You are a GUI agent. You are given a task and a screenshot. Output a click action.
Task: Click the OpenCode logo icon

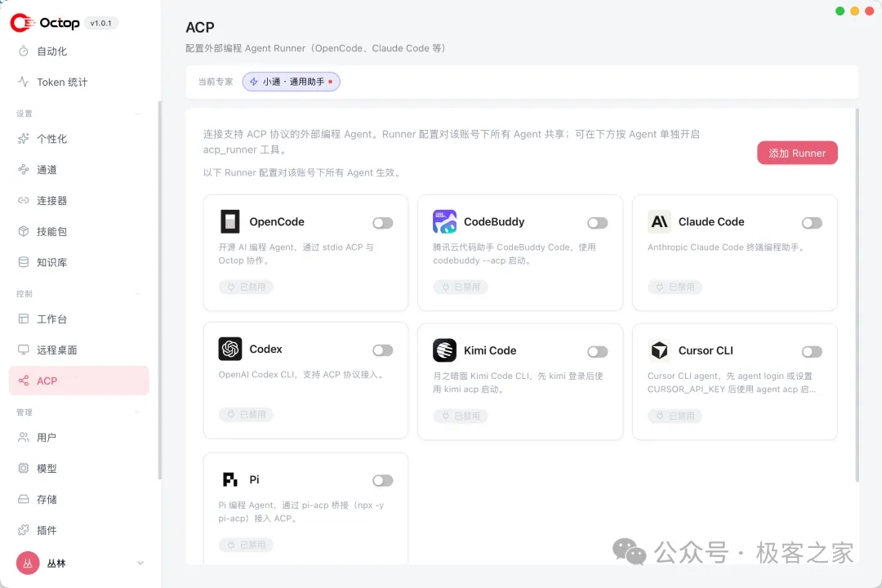click(x=230, y=221)
